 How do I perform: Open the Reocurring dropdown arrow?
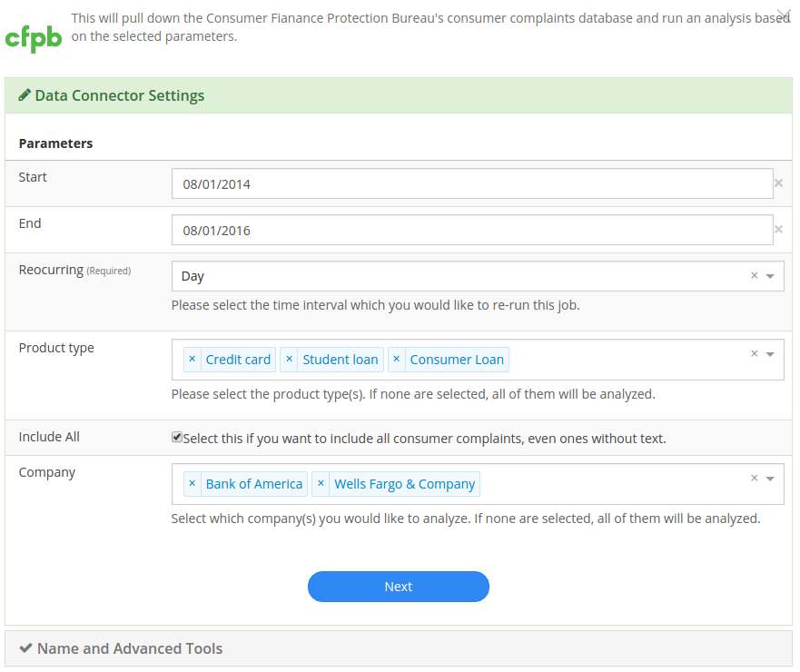pos(770,276)
